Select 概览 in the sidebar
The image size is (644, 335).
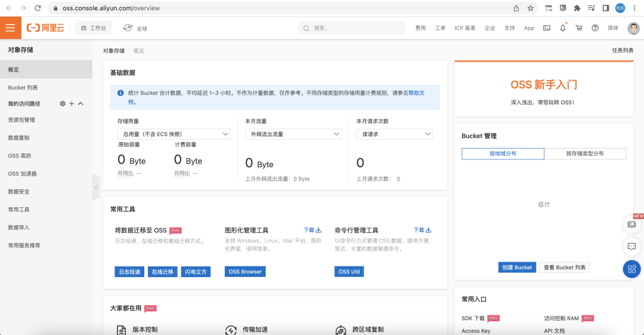point(46,69)
